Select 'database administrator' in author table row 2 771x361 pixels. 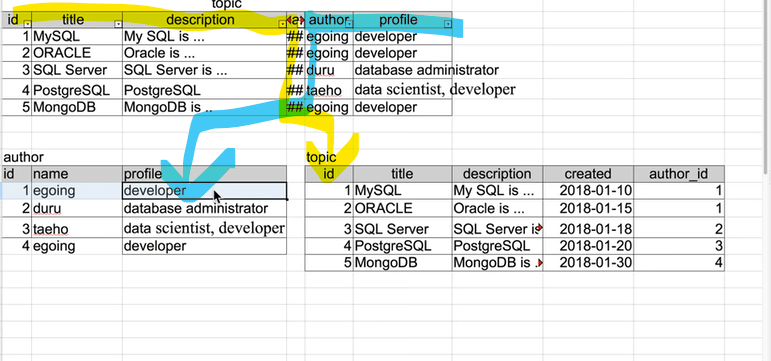204,209
